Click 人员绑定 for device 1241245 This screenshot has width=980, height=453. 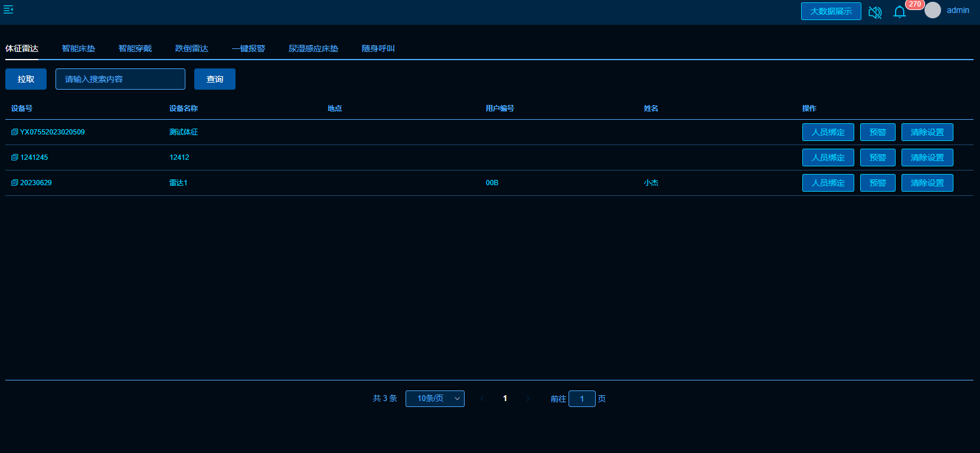[x=828, y=157]
